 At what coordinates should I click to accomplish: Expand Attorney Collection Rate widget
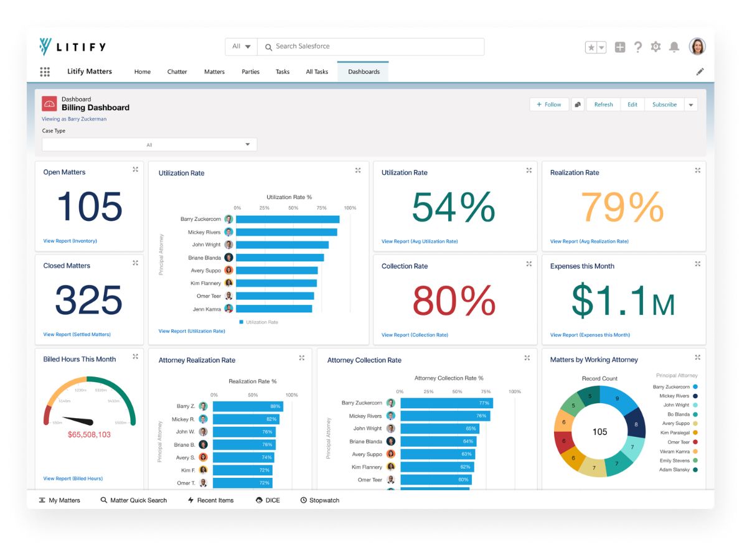pyautogui.click(x=527, y=357)
